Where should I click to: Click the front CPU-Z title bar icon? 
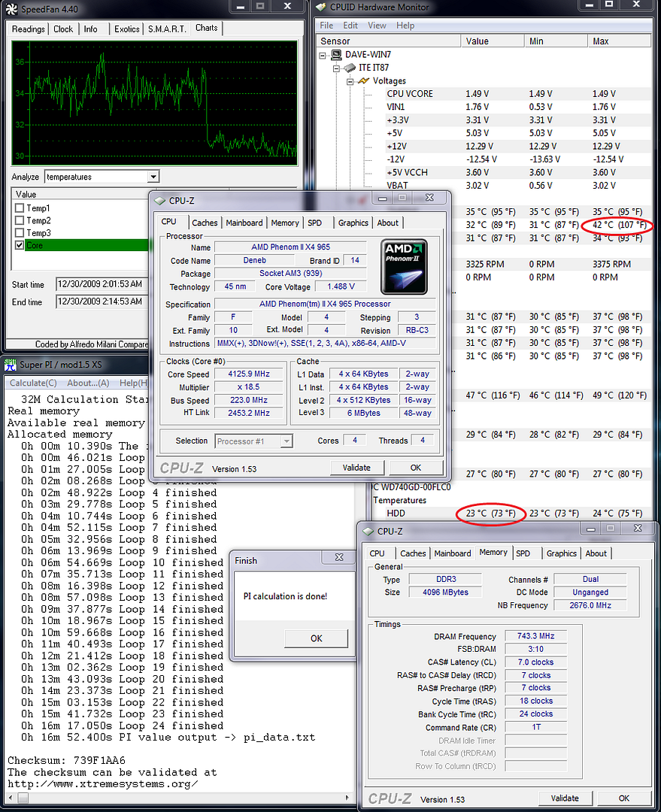(x=159, y=201)
